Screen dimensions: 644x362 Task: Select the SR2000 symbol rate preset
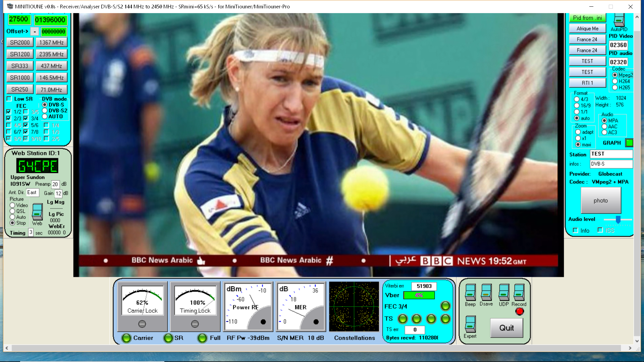(20, 43)
